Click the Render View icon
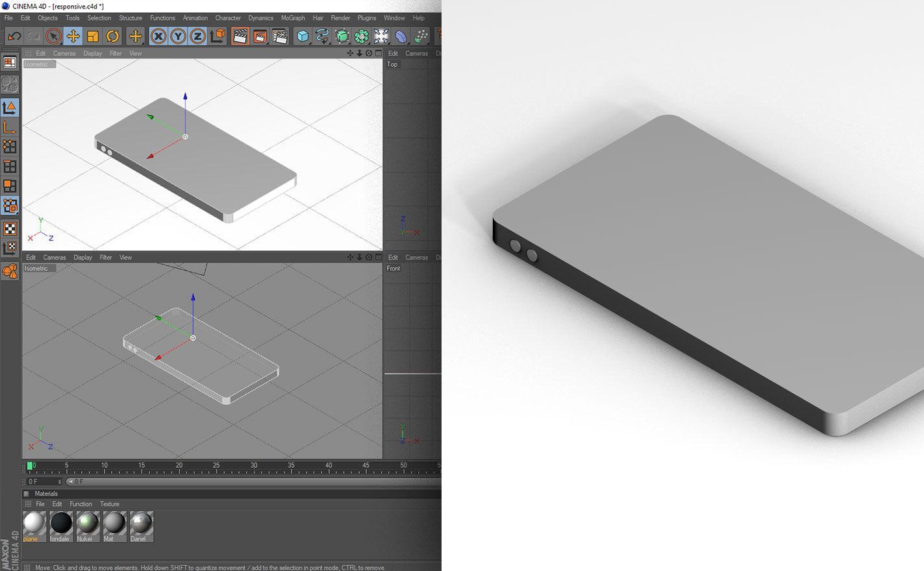The height and width of the screenshot is (571, 924). coord(241,37)
